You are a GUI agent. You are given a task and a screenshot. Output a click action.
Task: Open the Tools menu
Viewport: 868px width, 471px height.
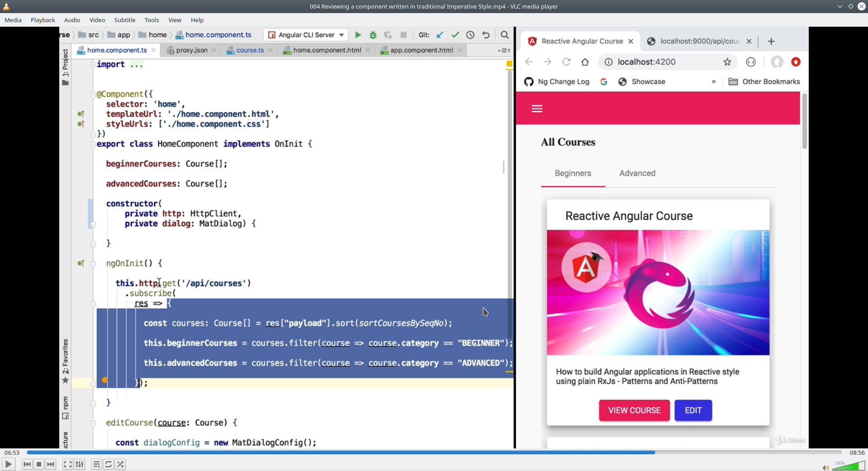tap(152, 20)
